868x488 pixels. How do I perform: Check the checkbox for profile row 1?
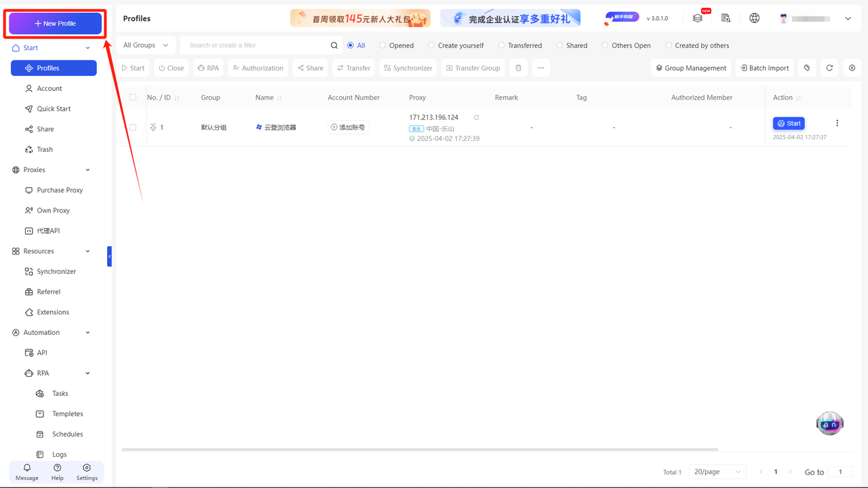tap(133, 127)
